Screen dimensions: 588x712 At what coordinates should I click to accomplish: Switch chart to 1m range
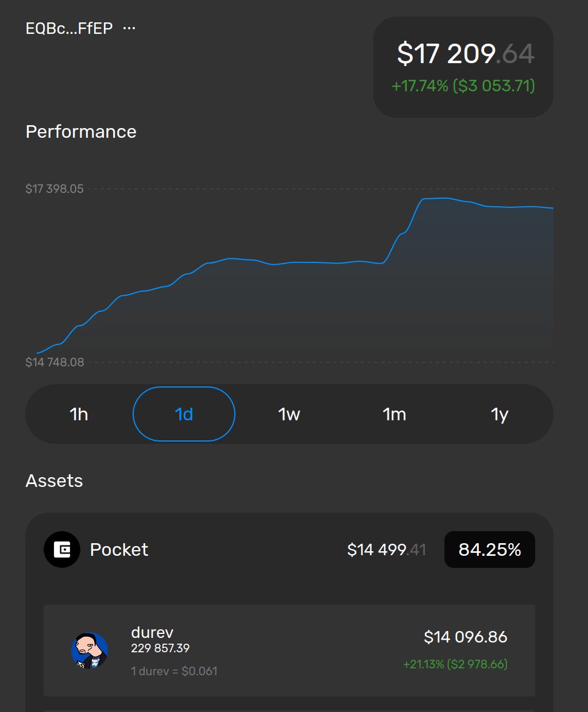[x=394, y=414]
